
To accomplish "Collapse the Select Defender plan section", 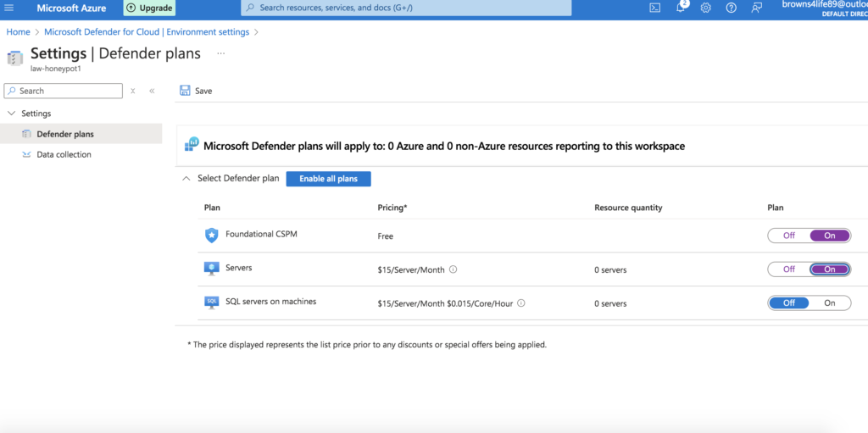I will point(186,178).
